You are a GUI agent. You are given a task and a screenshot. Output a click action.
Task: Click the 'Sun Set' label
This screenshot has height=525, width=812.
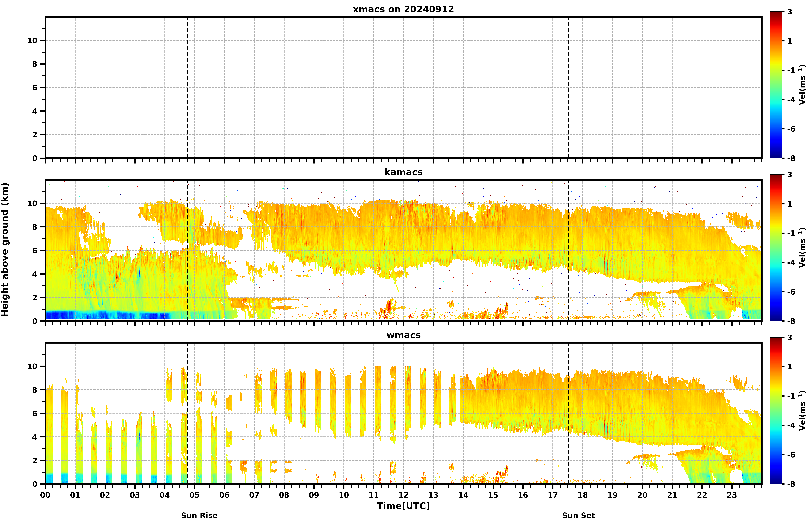(578, 515)
